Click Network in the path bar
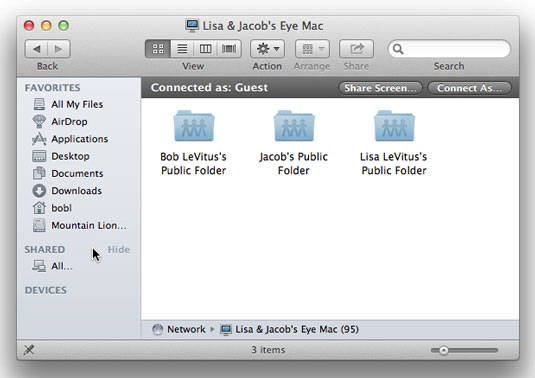535x378 pixels. 186,330
